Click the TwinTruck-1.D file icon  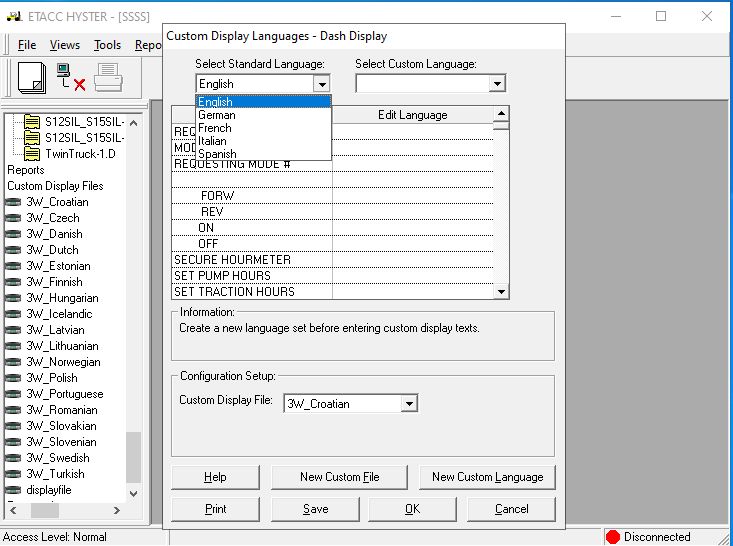32,154
